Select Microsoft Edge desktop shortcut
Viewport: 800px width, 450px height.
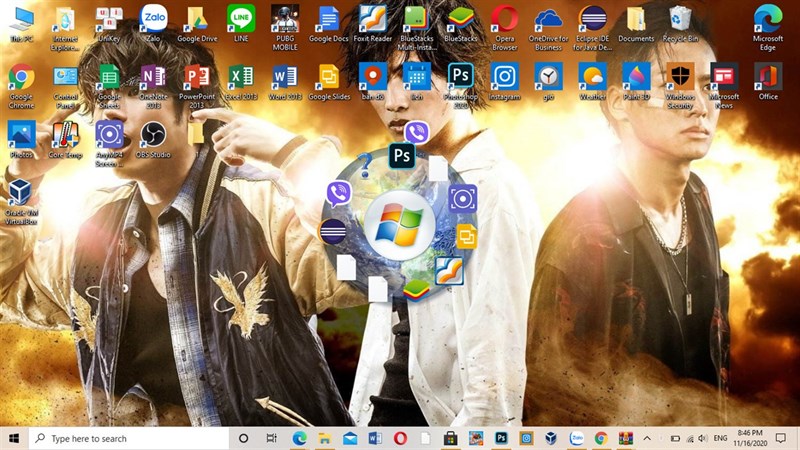pyautogui.click(x=768, y=29)
